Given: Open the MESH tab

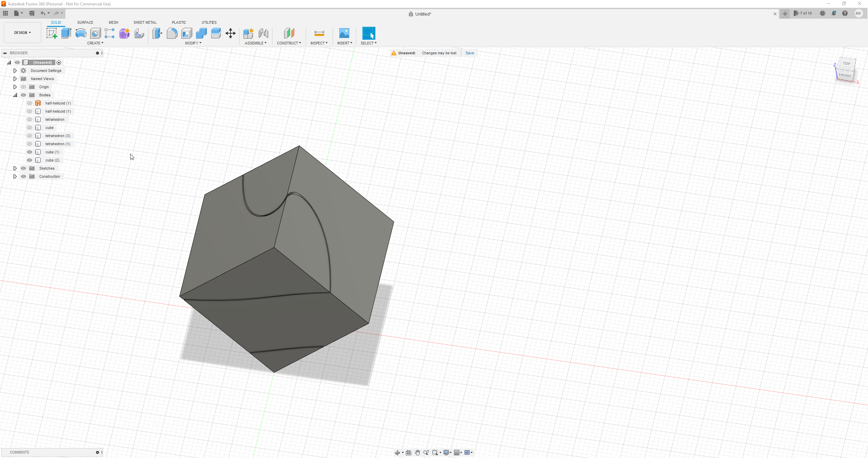Looking at the screenshot, I should [x=113, y=22].
